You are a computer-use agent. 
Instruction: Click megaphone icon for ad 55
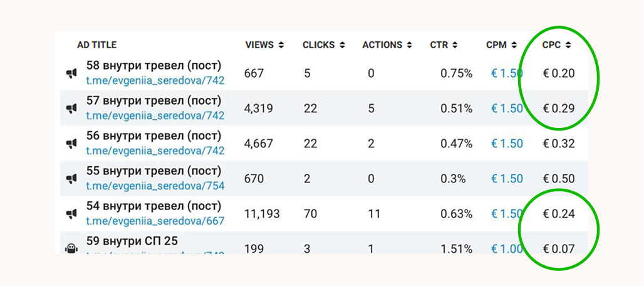pos(71,179)
